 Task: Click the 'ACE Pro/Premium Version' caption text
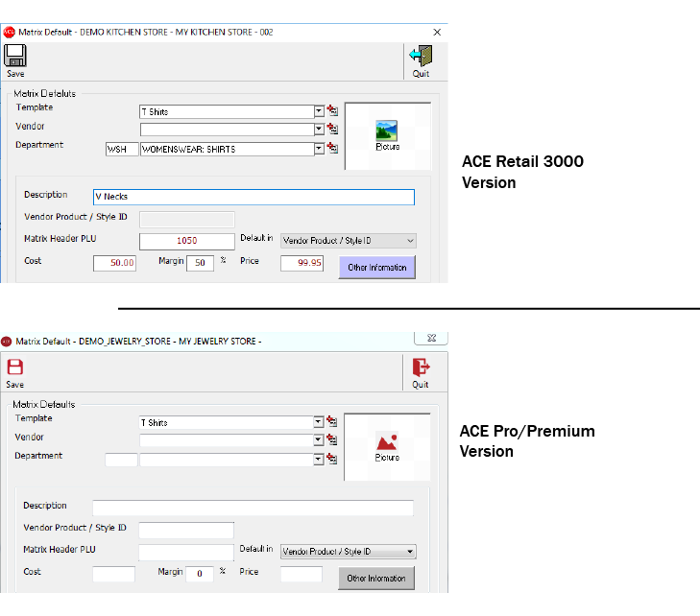point(527,441)
